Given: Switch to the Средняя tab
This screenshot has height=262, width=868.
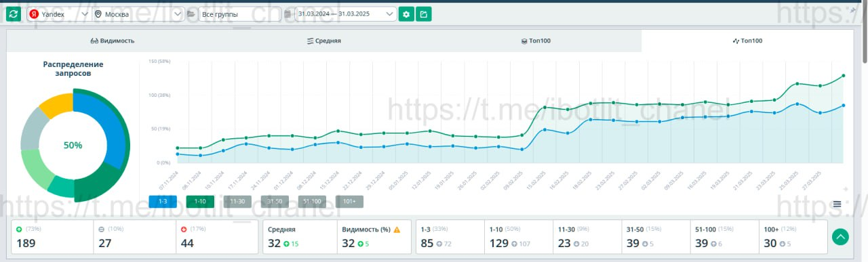Looking at the screenshot, I should tap(324, 41).
